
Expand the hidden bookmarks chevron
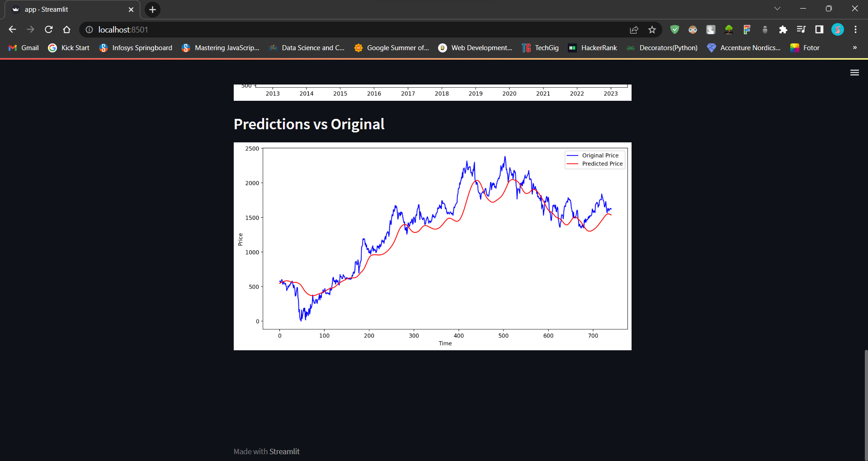click(855, 47)
